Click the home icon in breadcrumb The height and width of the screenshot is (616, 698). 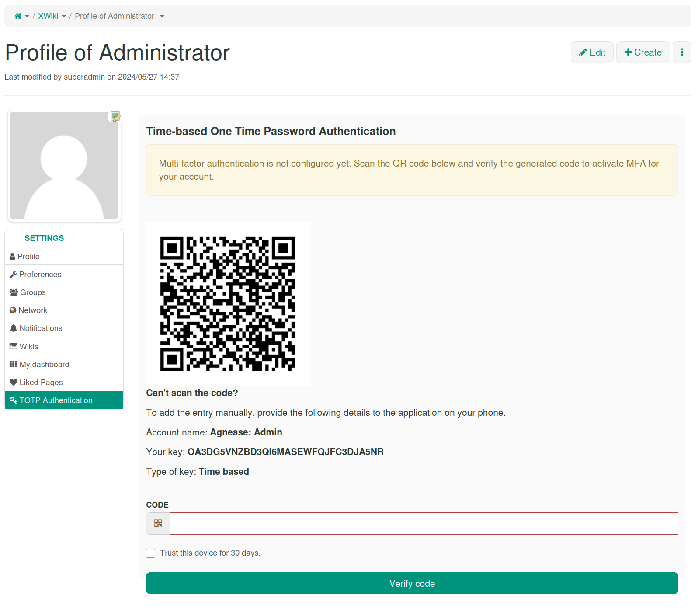tap(18, 16)
